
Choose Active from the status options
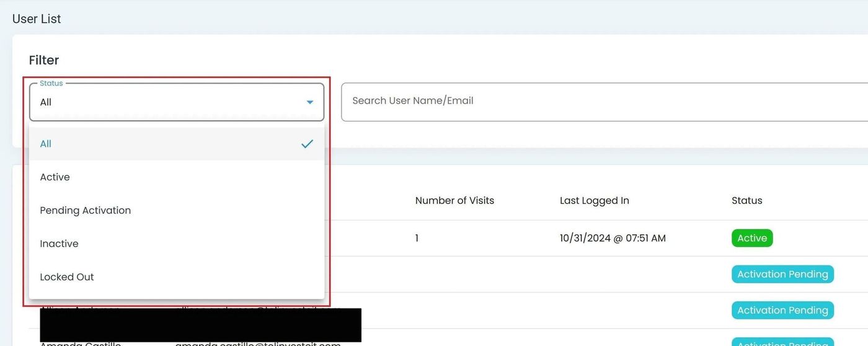click(55, 177)
